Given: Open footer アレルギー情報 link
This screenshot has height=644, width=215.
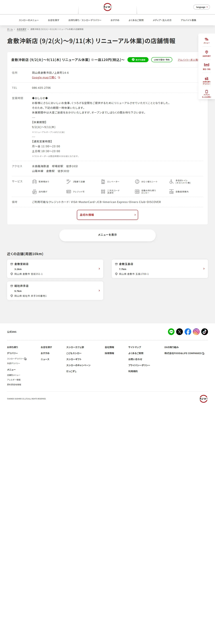Looking at the screenshot, I should [x=14, y=380].
